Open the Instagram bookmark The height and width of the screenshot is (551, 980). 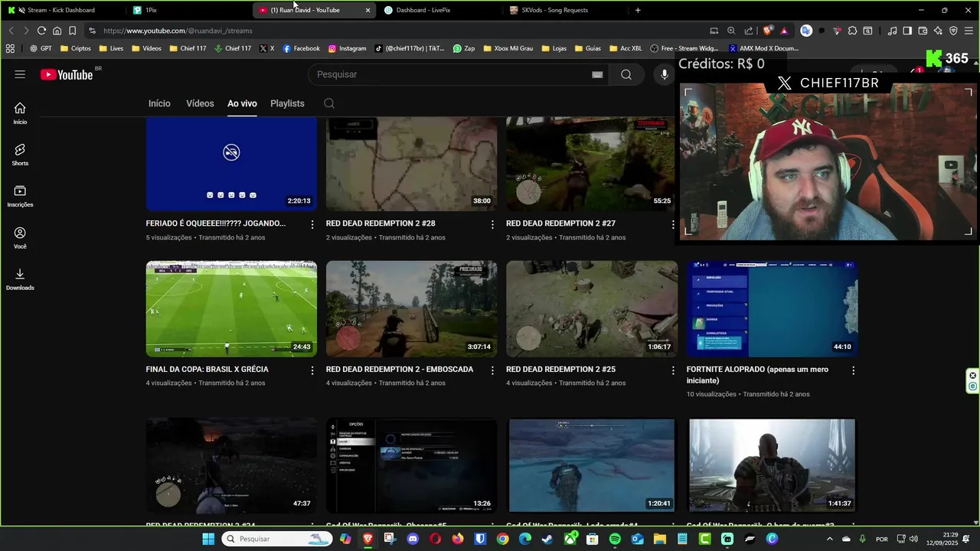pyautogui.click(x=347, y=48)
